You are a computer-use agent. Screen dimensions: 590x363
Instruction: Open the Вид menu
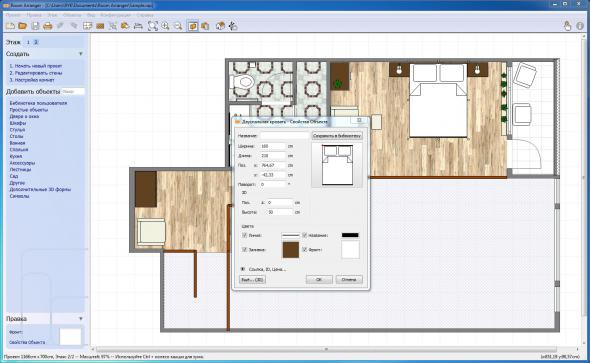click(91, 15)
